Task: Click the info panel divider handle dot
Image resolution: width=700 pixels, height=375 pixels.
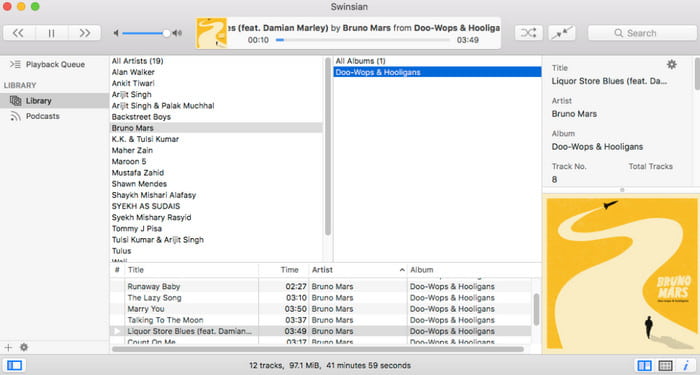Action: point(622,190)
